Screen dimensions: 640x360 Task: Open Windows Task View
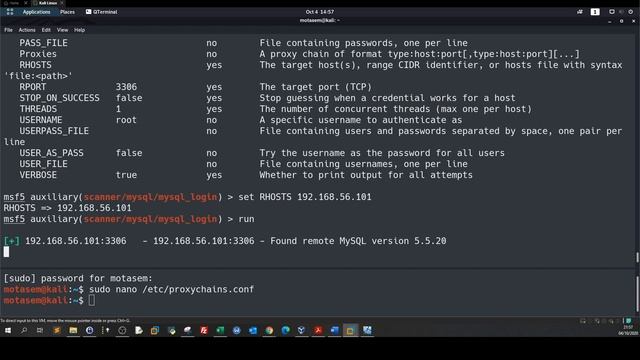(x=40, y=330)
